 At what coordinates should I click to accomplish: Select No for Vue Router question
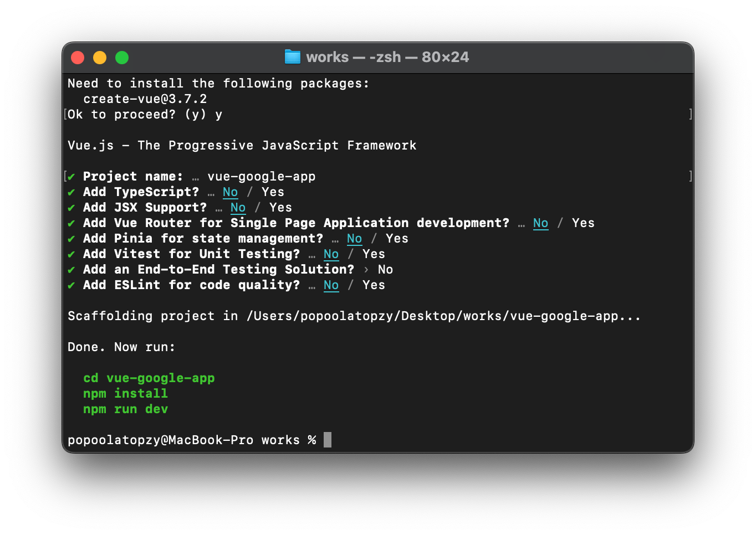point(540,223)
